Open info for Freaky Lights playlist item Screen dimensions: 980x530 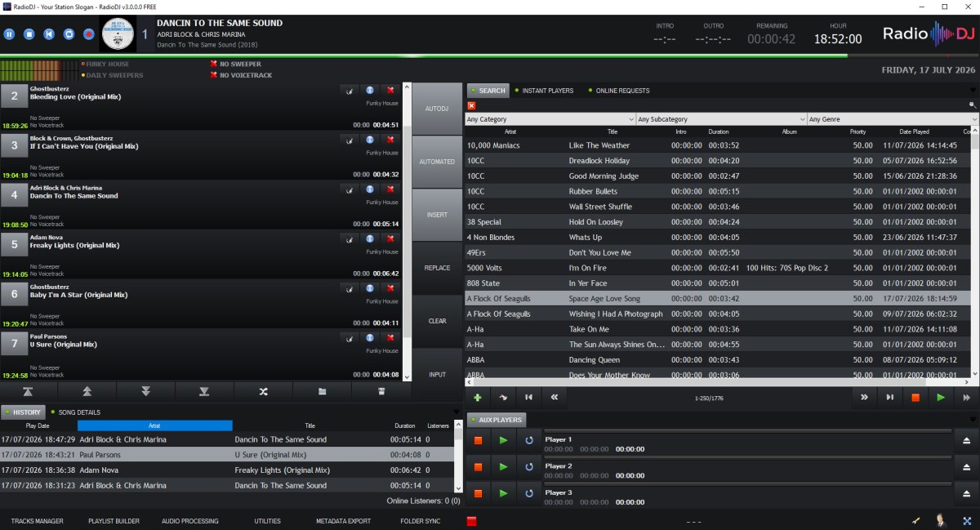[369, 238]
